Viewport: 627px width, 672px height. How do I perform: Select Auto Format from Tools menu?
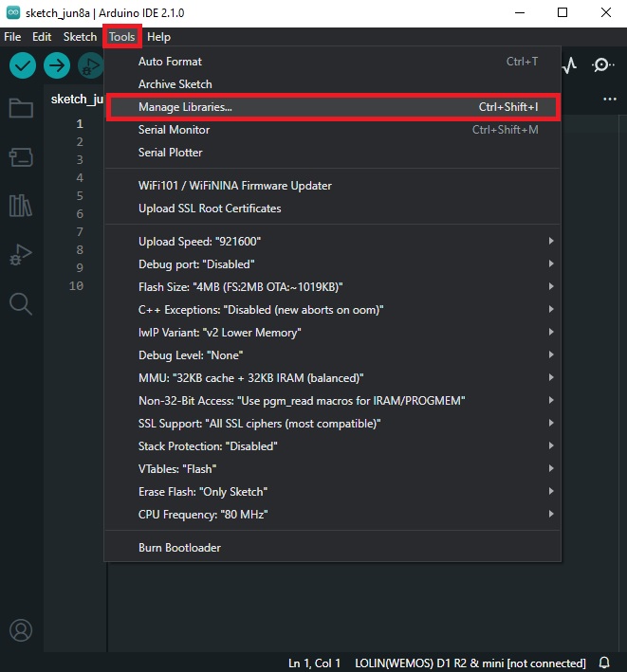click(x=333, y=62)
